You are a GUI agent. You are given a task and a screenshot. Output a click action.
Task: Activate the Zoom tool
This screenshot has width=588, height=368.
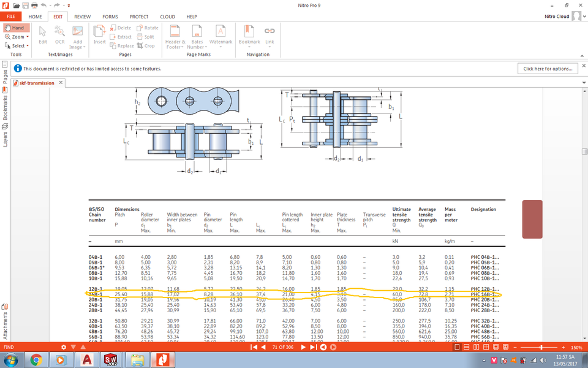(x=15, y=36)
